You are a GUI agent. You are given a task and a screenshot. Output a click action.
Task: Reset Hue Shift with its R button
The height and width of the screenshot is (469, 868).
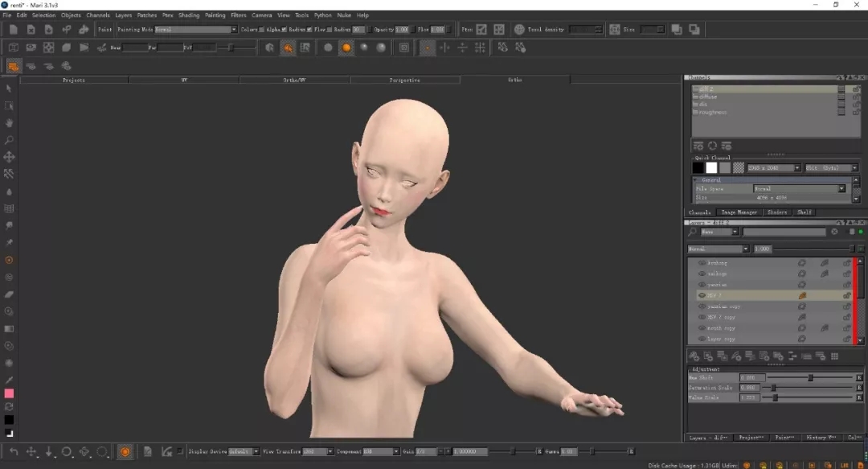(858, 377)
